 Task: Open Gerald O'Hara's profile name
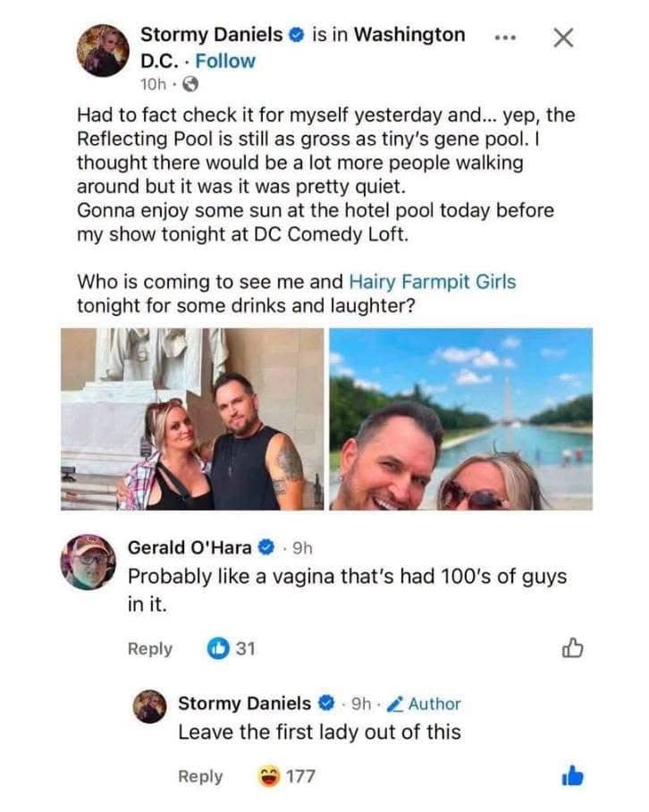(190, 547)
